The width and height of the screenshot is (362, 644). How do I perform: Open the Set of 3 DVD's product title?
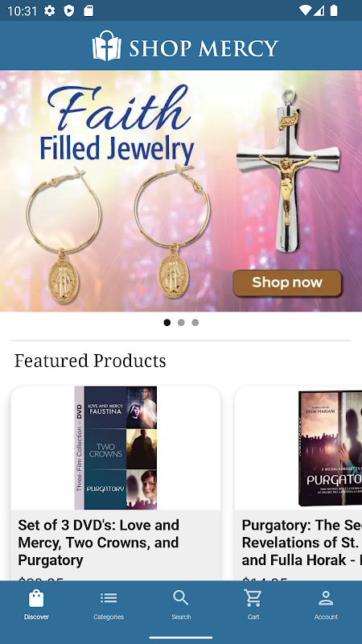click(x=98, y=543)
